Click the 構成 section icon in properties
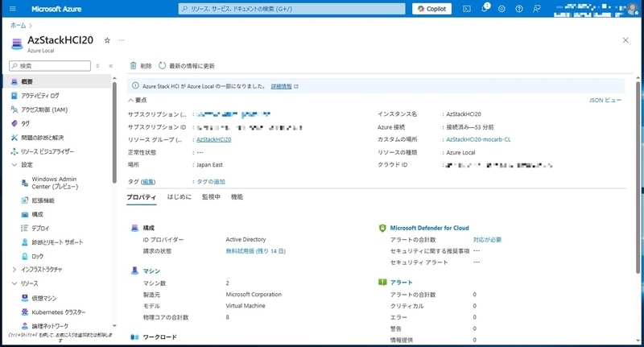Screen dimensions: 644x347 pyautogui.click(x=134, y=228)
